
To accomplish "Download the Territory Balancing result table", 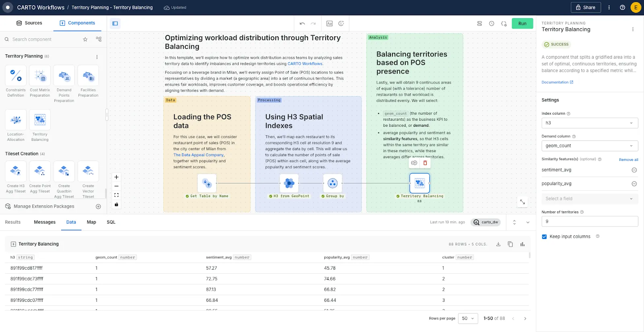I will pyautogui.click(x=498, y=244).
